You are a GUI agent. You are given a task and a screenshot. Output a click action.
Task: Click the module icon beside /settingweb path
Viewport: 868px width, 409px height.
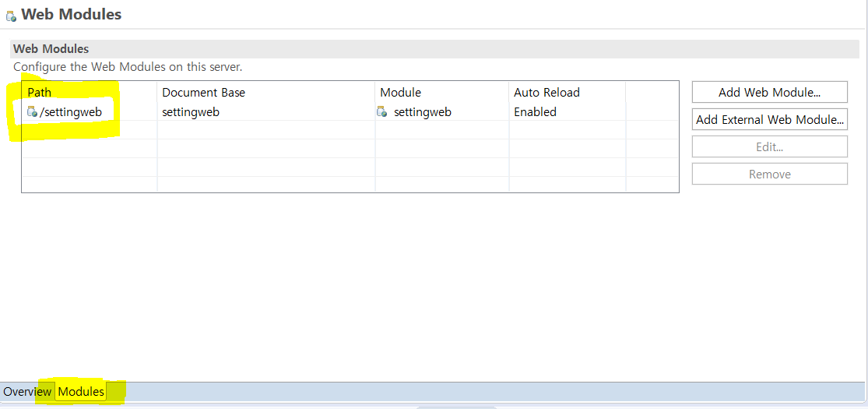(32, 112)
